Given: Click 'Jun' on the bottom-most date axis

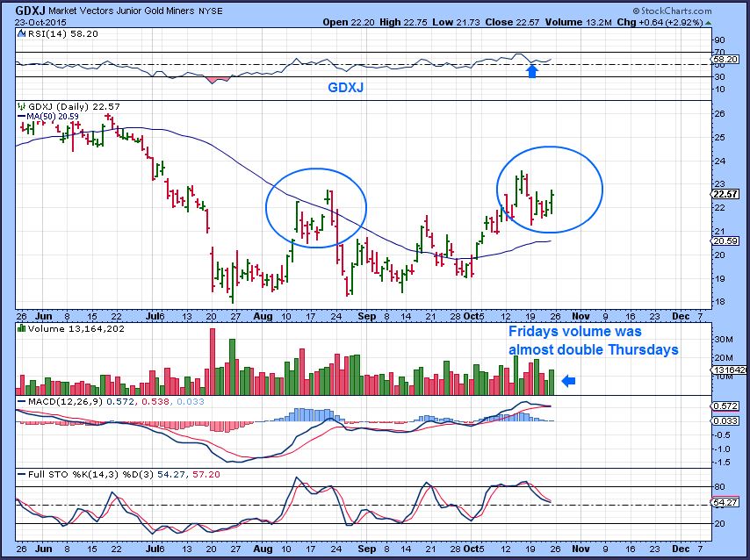Looking at the screenshot, I should click(44, 549).
